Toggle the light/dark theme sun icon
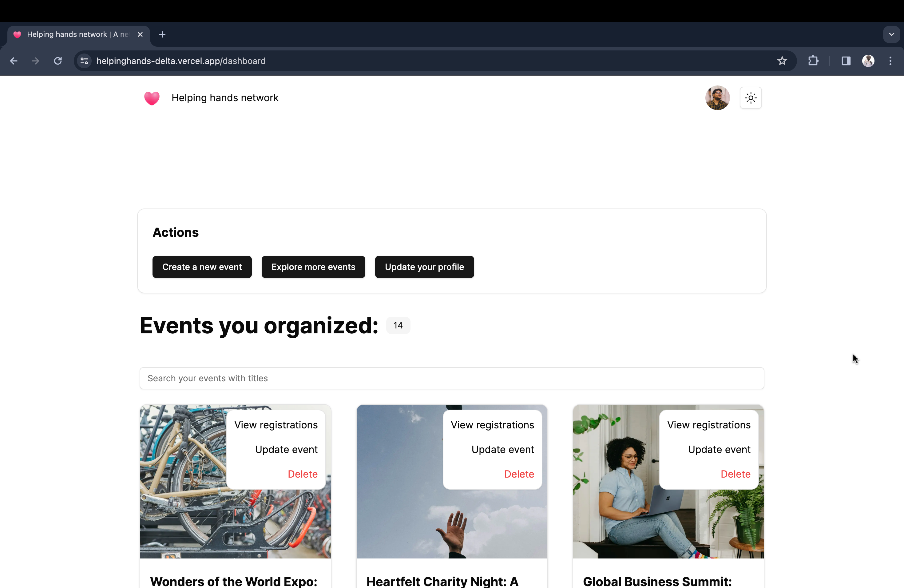The width and height of the screenshot is (904, 588). pyautogui.click(x=751, y=98)
